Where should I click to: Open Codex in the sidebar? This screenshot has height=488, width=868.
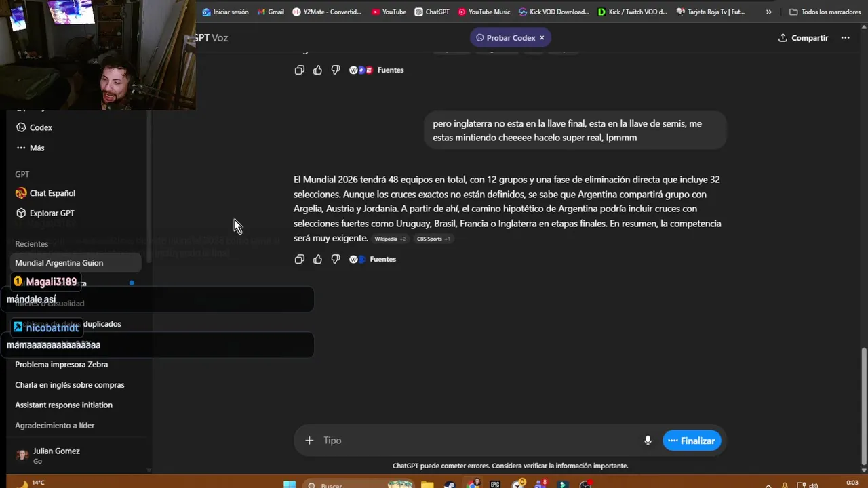click(77, 127)
